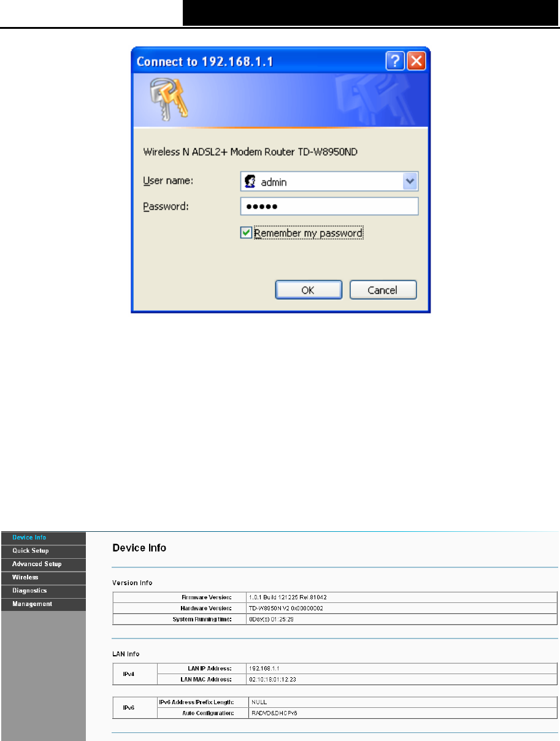Confirm login with the OK button

point(308,290)
